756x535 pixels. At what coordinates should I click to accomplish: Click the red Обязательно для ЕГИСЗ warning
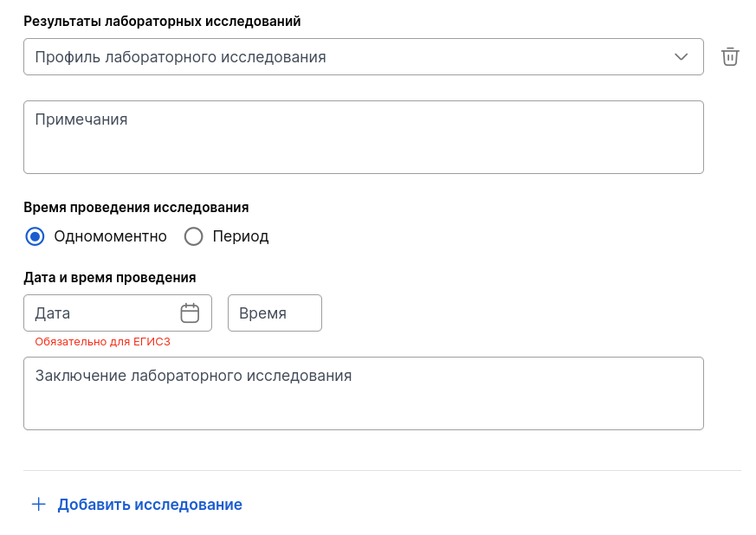pos(103,342)
